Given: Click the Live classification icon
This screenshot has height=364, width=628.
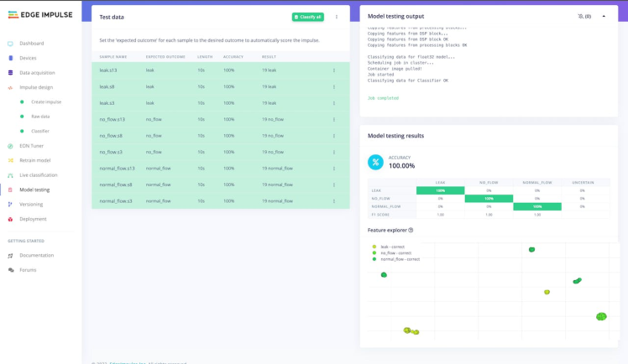Looking at the screenshot, I should 10,175.
